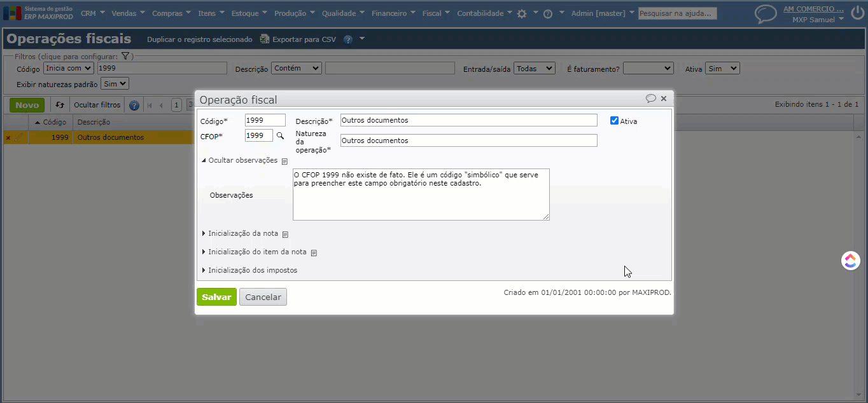Image resolution: width=868 pixels, height=403 pixels.
Task: Go to previous page in grid pager
Action: (162, 106)
